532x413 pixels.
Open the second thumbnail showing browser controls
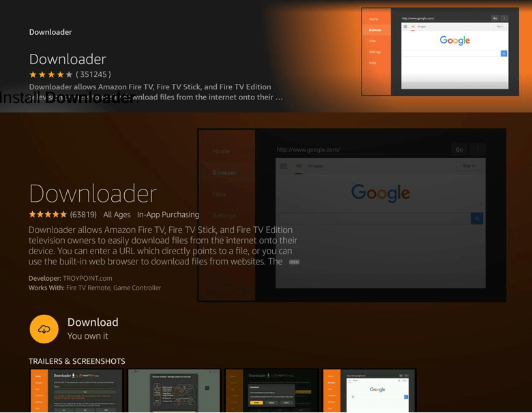click(174, 391)
